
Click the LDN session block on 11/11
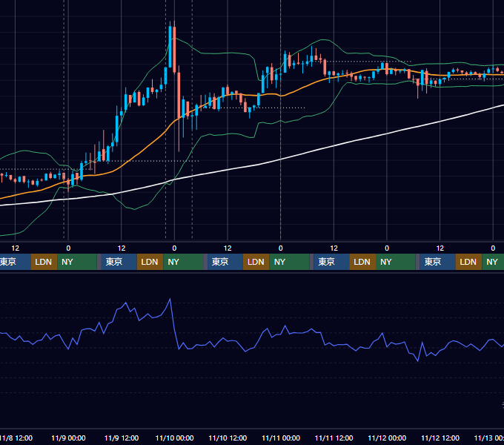pyautogui.click(x=362, y=262)
